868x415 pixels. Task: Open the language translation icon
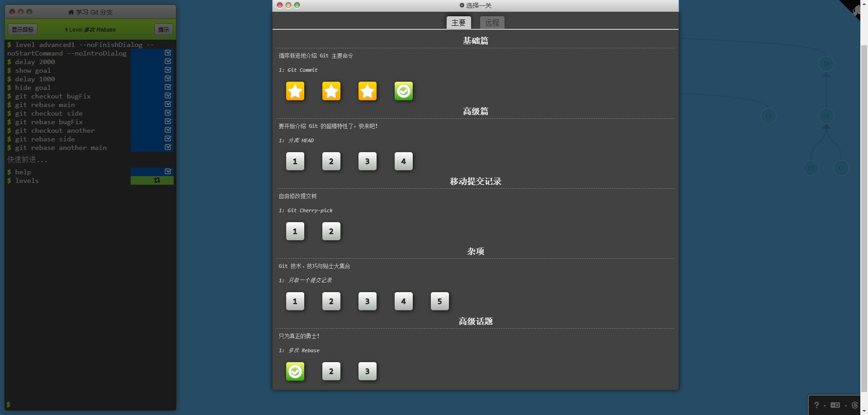[835, 405]
